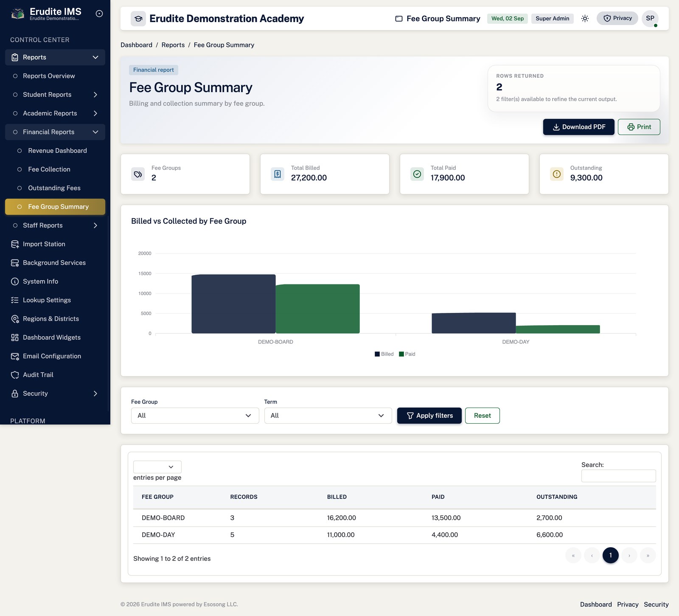The width and height of the screenshot is (679, 616).
Task: Open Dashboard Widgets
Action: coord(55,338)
